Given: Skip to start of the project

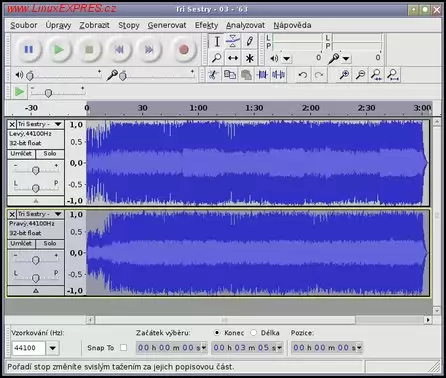Looking at the screenshot, I should 119,50.
